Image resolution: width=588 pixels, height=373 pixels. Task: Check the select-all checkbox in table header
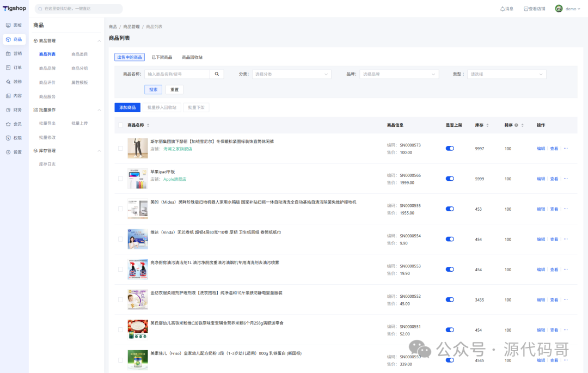tap(120, 125)
